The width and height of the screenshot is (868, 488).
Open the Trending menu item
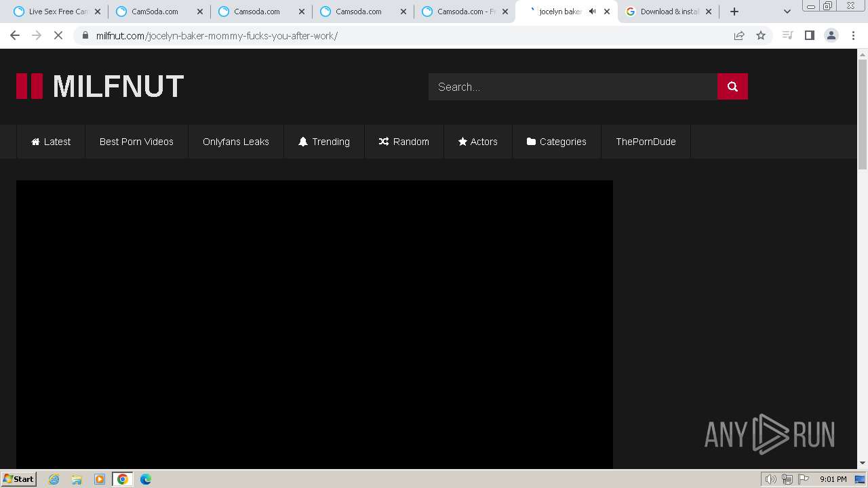(324, 142)
